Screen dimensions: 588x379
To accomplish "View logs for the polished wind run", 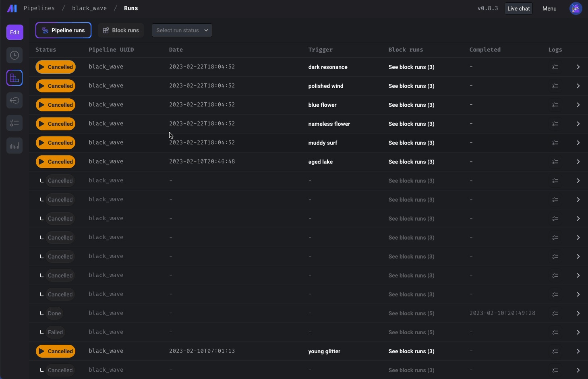I will coord(555,86).
